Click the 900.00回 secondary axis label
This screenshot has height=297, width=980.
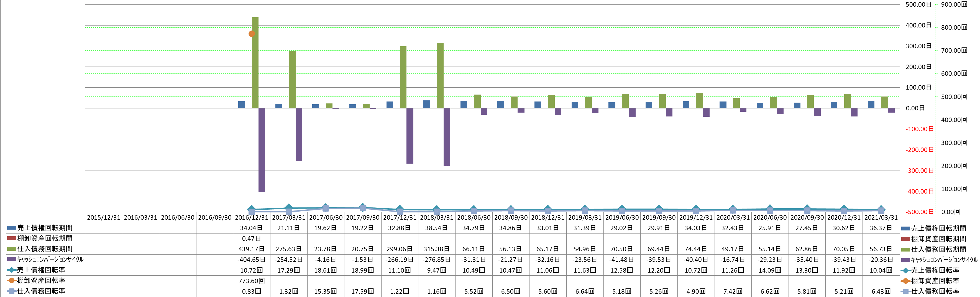(x=954, y=4)
